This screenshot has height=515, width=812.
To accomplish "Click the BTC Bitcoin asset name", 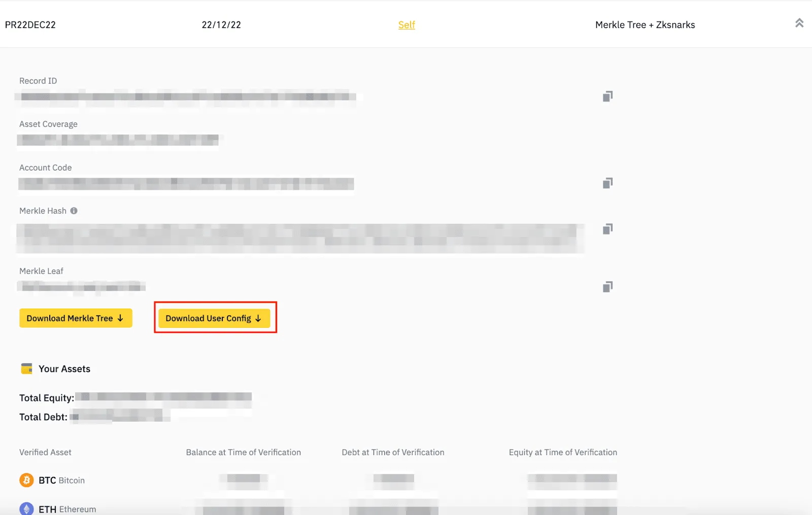I will pos(61,480).
